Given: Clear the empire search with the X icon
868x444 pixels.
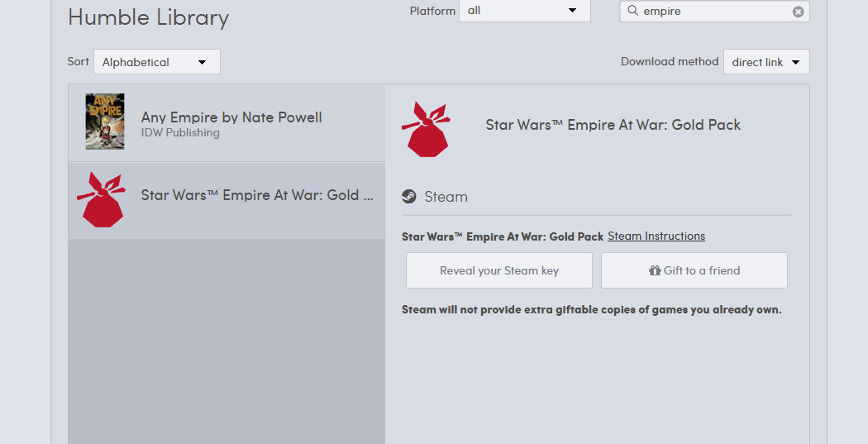Looking at the screenshot, I should tap(798, 12).
